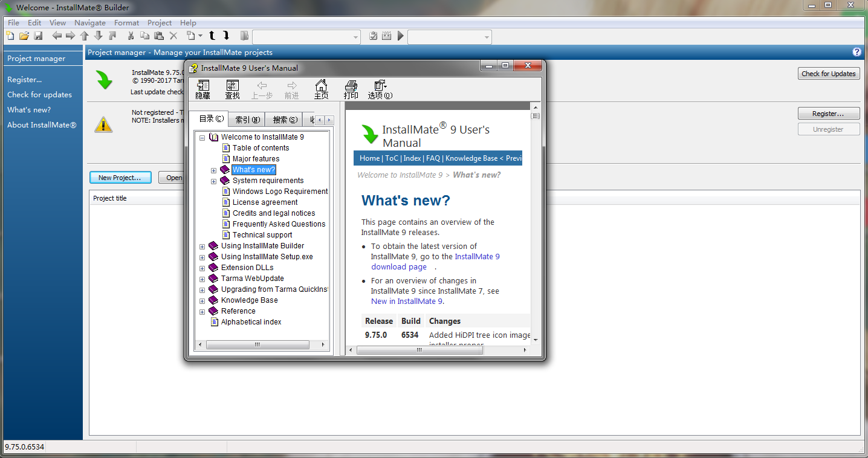Click the Project title column header
The height and width of the screenshot is (458, 868).
point(110,198)
